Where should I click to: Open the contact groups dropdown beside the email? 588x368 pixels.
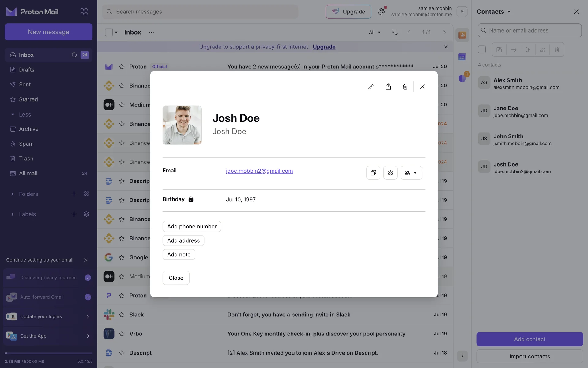coord(411,173)
